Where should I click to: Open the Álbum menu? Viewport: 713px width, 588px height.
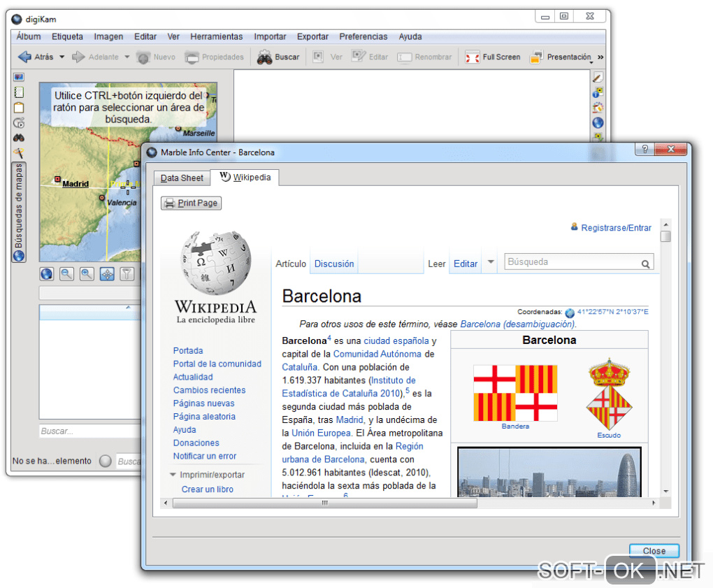[29, 36]
